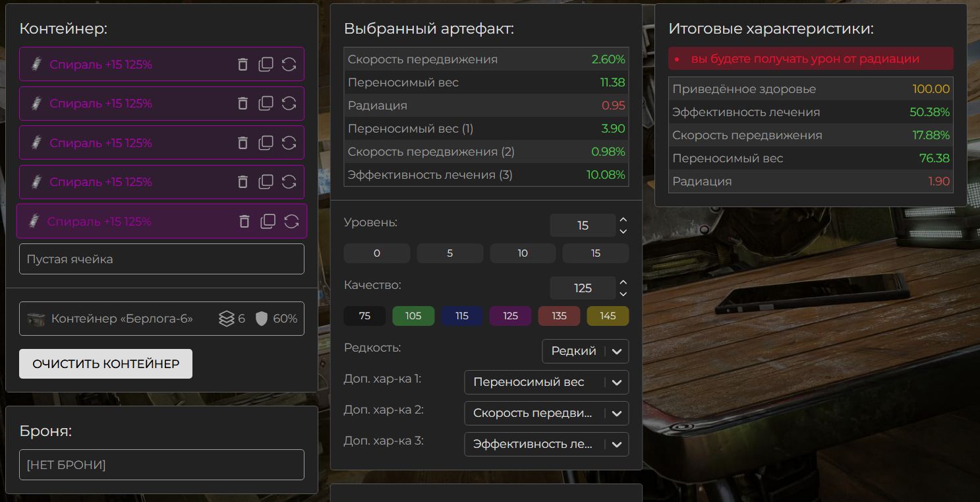Choose the green 105 quality swatch

(413, 316)
